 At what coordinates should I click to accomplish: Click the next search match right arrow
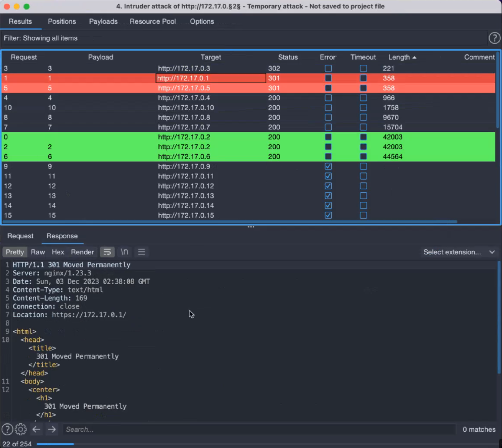pos(52,429)
